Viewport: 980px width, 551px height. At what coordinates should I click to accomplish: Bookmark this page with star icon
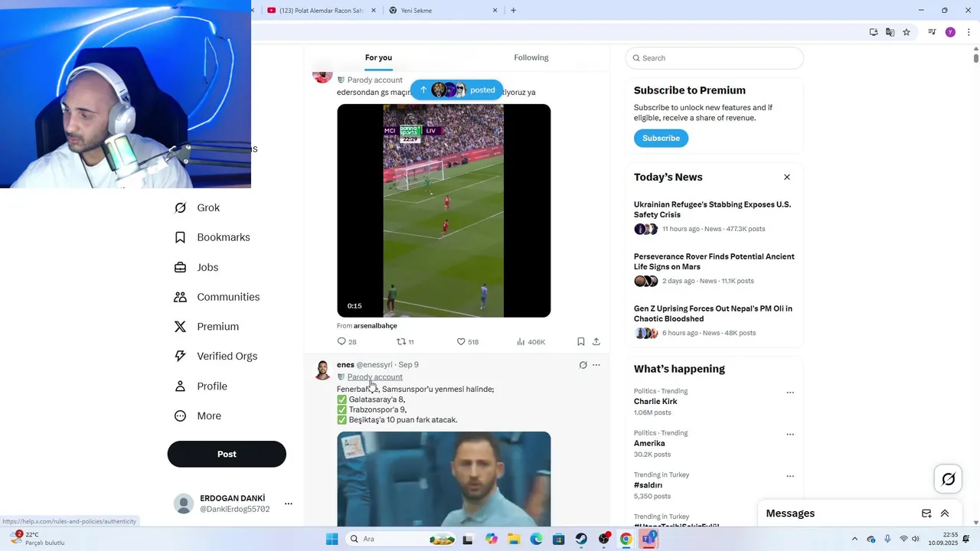[x=906, y=32]
